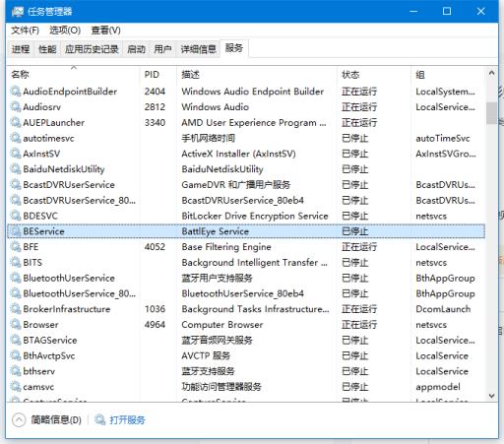Switch to the 应用历史记录 tab
The width and height of the screenshot is (504, 444).
pos(92,49)
